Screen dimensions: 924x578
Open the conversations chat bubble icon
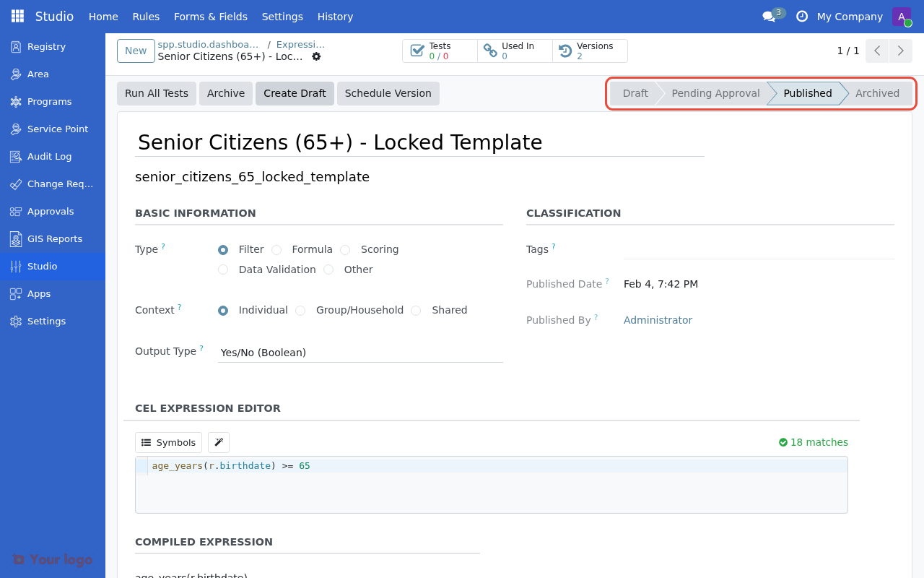pos(769,17)
